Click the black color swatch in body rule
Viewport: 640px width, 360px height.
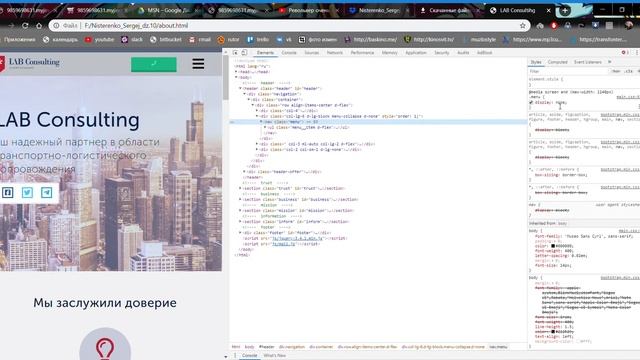point(553,246)
